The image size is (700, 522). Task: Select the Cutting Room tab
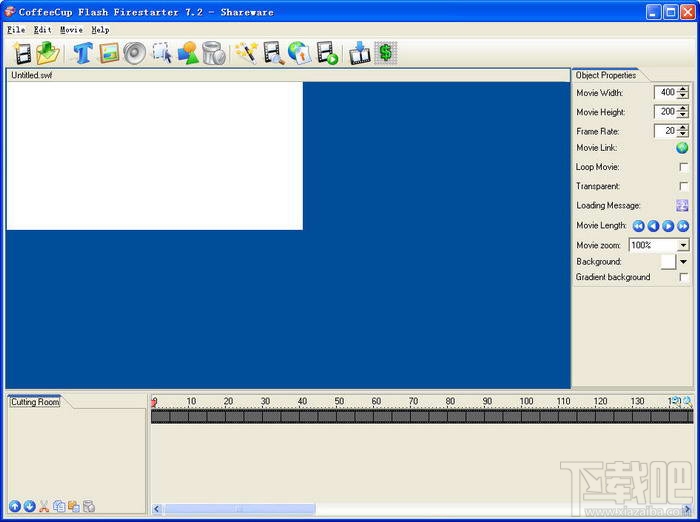pyautogui.click(x=35, y=402)
